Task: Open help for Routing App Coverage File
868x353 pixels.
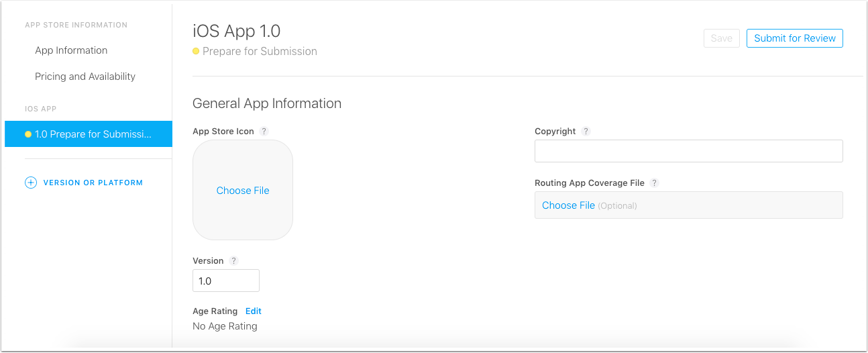Action: (655, 183)
